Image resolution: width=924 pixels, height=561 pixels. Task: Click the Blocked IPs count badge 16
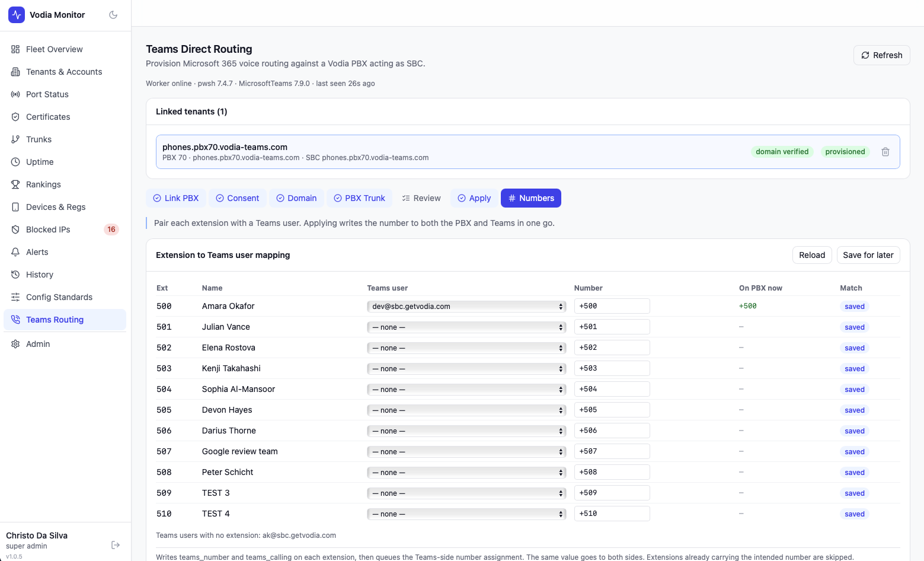(x=111, y=230)
